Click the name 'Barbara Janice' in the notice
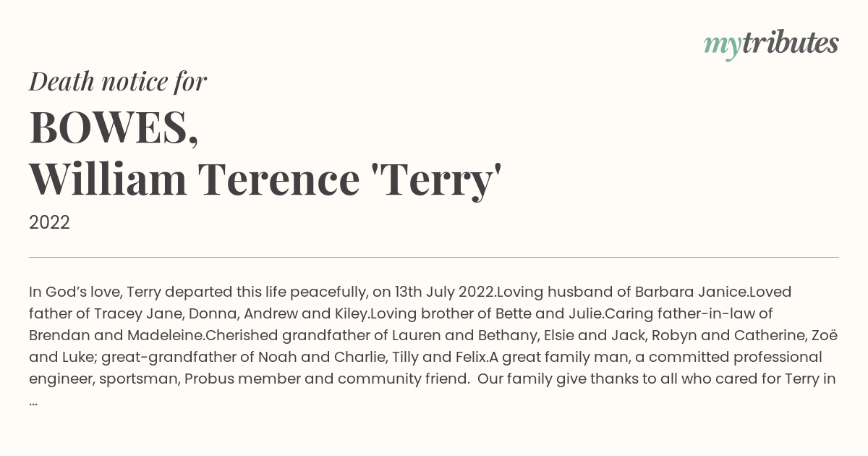Viewport: 868px width, 456px height. [692, 292]
